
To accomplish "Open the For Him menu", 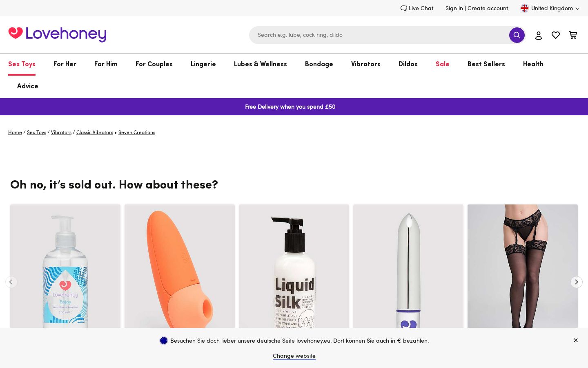I will [x=106, y=64].
